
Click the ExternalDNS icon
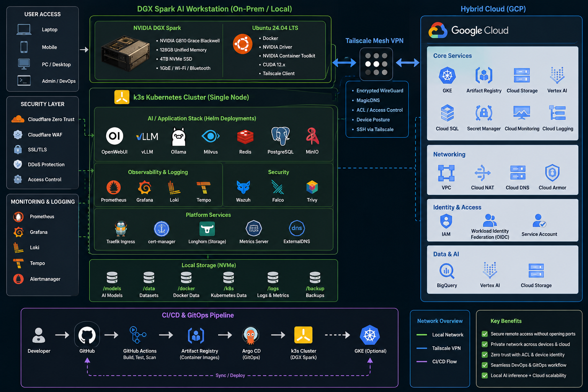(x=297, y=228)
